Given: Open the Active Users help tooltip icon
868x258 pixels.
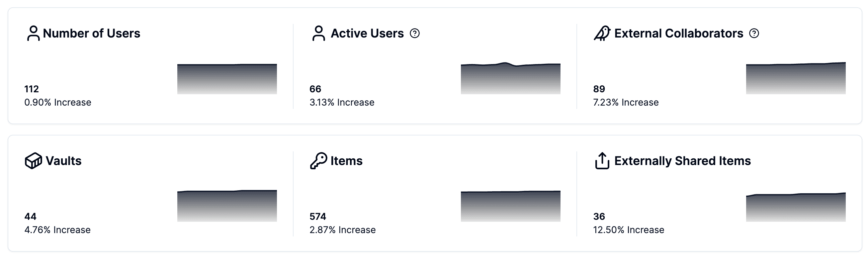Looking at the screenshot, I should [415, 33].
